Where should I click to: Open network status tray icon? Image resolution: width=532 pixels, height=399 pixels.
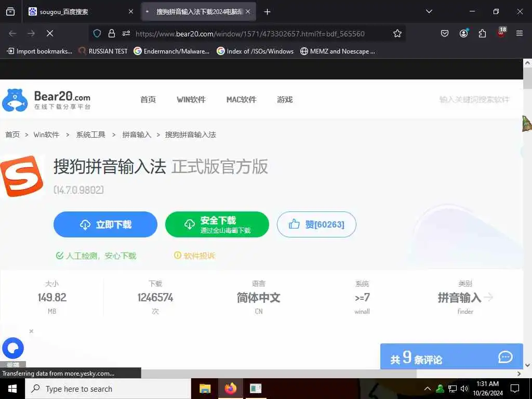[453, 389]
